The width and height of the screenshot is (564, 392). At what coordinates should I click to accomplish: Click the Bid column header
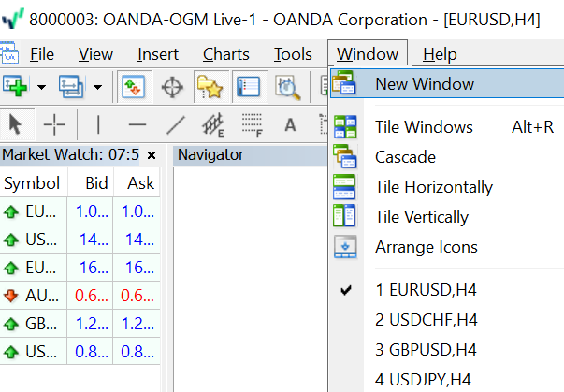pos(91,183)
